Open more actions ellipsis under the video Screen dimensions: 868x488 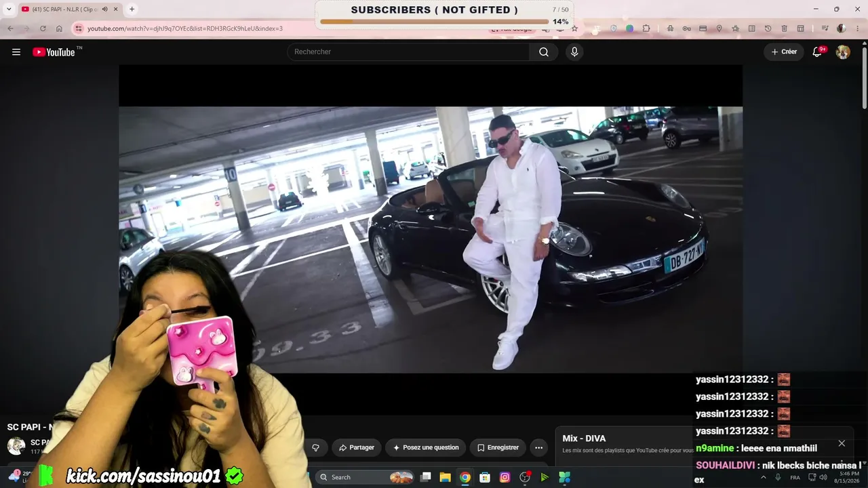point(538,447)
